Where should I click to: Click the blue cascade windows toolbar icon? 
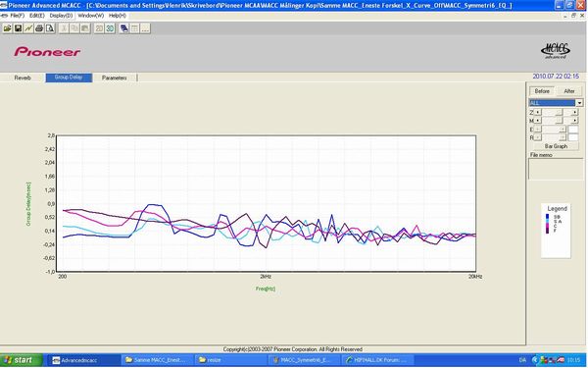[x=124, y=28]
